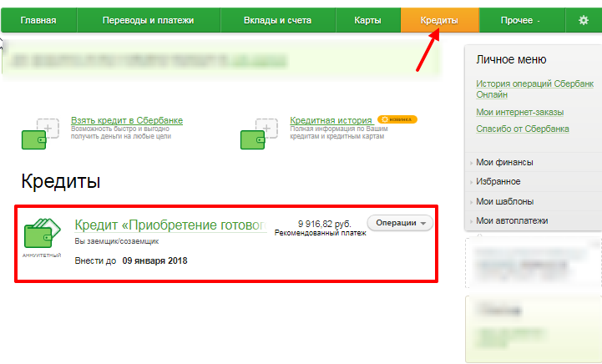This screenshot has height=364, width=602.
Task: Expand the Избранное section
Action: coord(498,182)
